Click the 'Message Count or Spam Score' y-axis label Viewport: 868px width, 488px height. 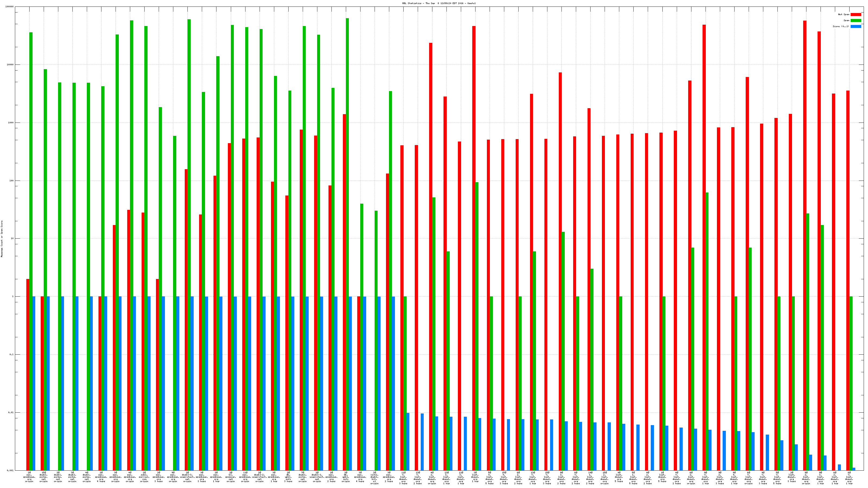[2, 239]
